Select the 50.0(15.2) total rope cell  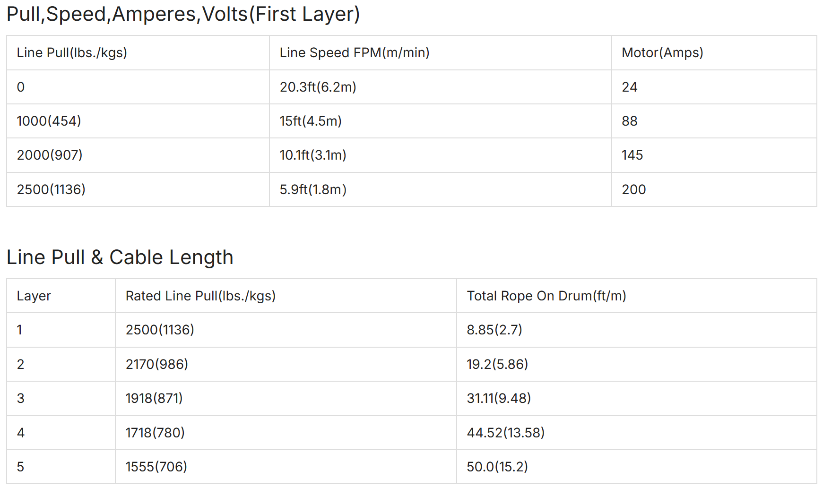click(637, 467)
